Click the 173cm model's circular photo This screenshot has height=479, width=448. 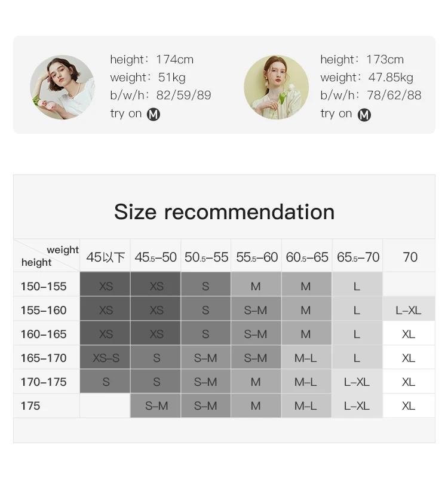click(276, 87)
